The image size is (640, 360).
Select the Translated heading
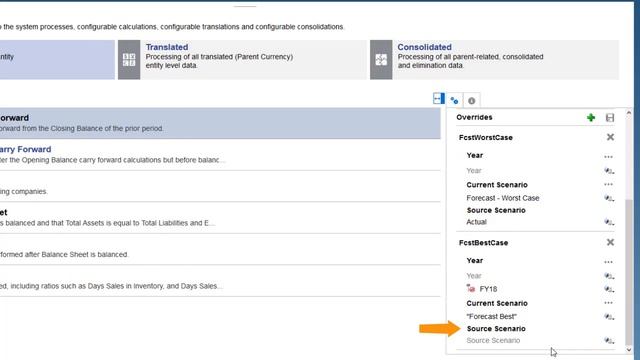point(167,47)
